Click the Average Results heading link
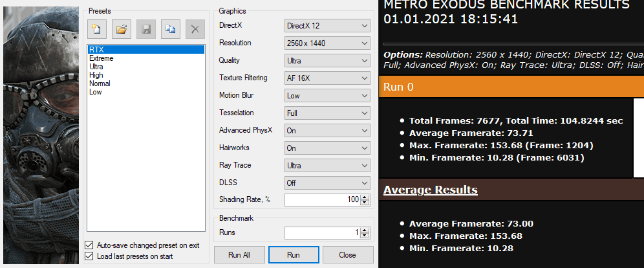Image resolution: width=644 pixels, height=268 pixels. pyautogui.click(x=431, y=190)
